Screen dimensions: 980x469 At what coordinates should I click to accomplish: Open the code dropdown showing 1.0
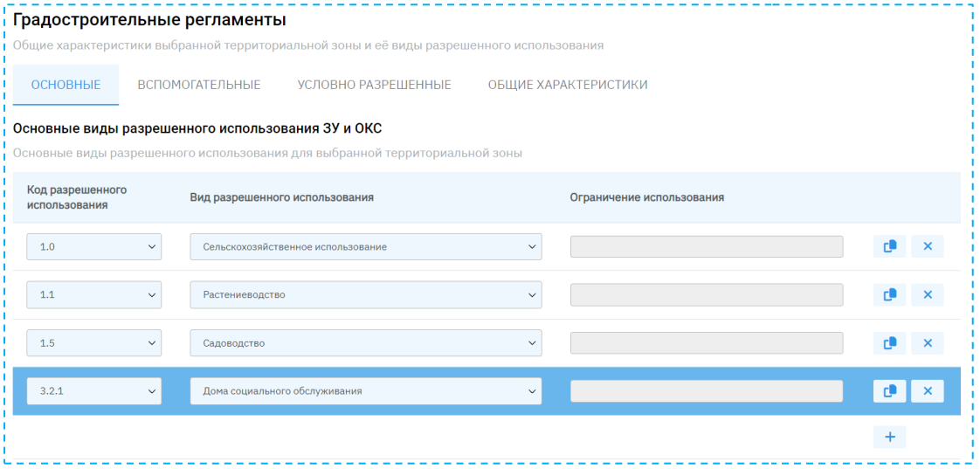[x=93, y=247]
